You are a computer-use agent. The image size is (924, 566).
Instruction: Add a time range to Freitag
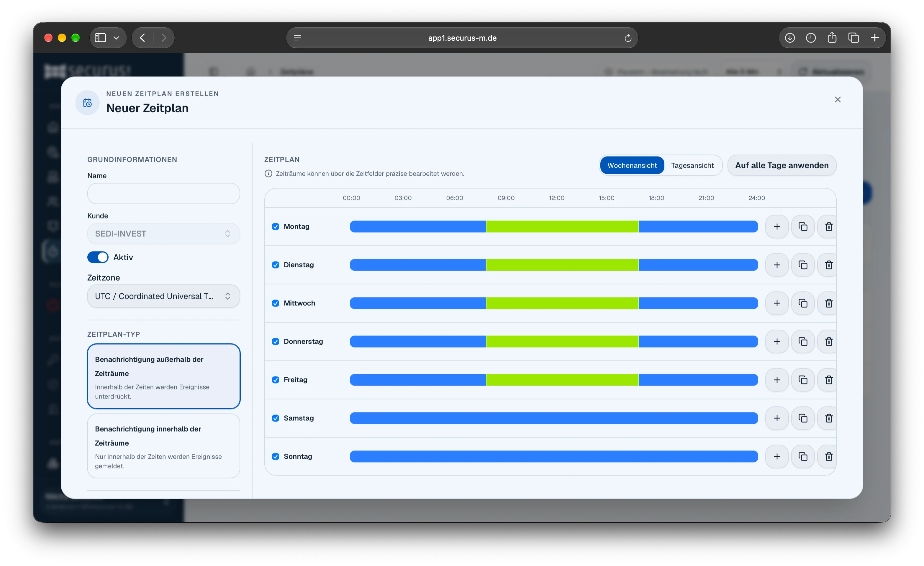(776, 380)
